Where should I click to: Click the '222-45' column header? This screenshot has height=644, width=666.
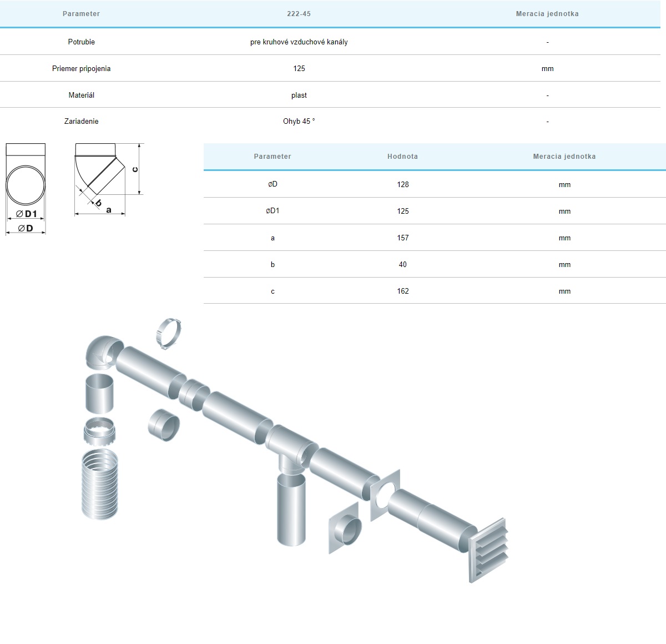point(299,14)
